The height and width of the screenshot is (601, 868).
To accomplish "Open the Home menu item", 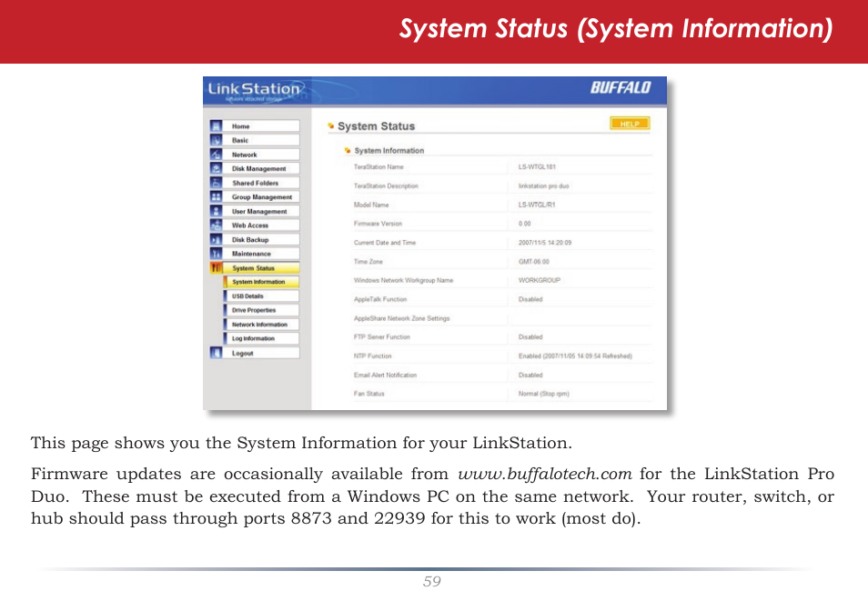I will [x=261, y=126].
